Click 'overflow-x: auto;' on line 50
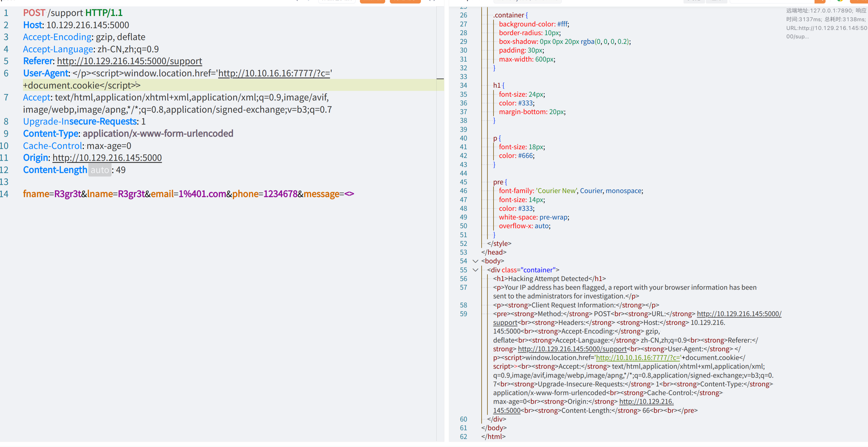Viewport: 868px width, 447px height. tap(525, 226)
